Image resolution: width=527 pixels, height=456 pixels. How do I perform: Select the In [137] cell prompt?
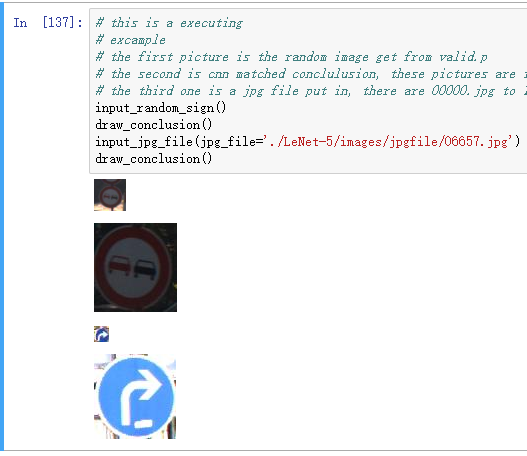coord(48,23)
